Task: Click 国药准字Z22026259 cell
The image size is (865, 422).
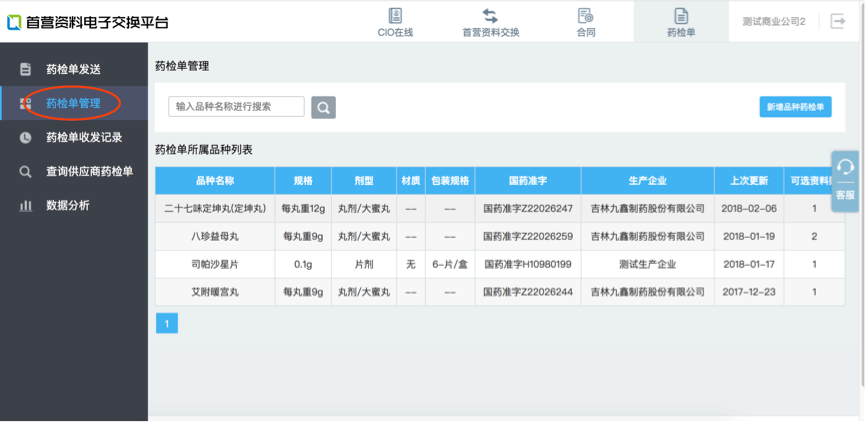Action: point(528,237)
